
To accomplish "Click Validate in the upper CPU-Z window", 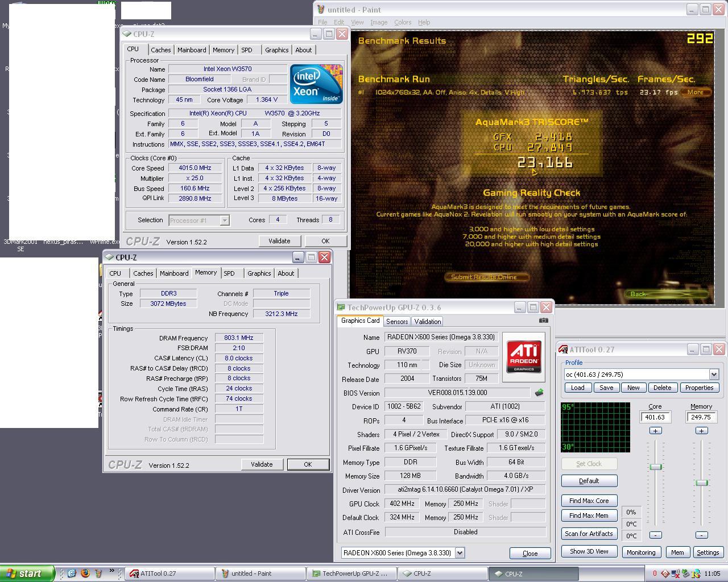I will (279, 241).
